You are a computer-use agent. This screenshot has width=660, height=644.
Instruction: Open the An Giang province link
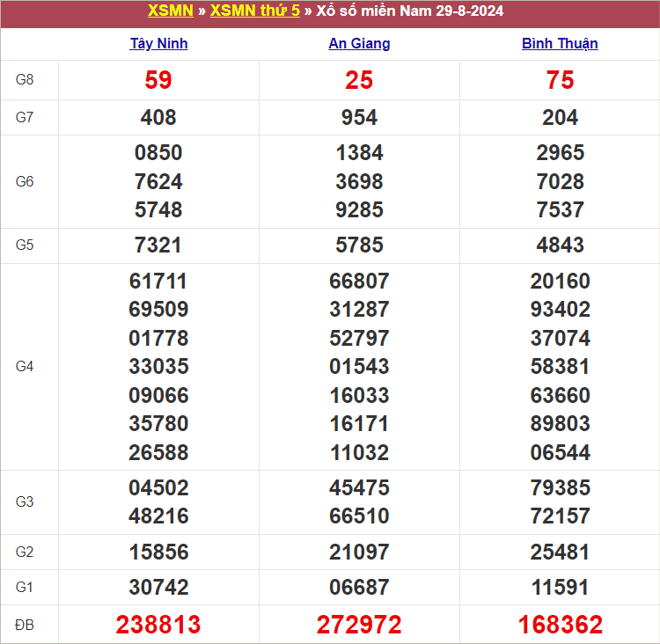[359, 44]
